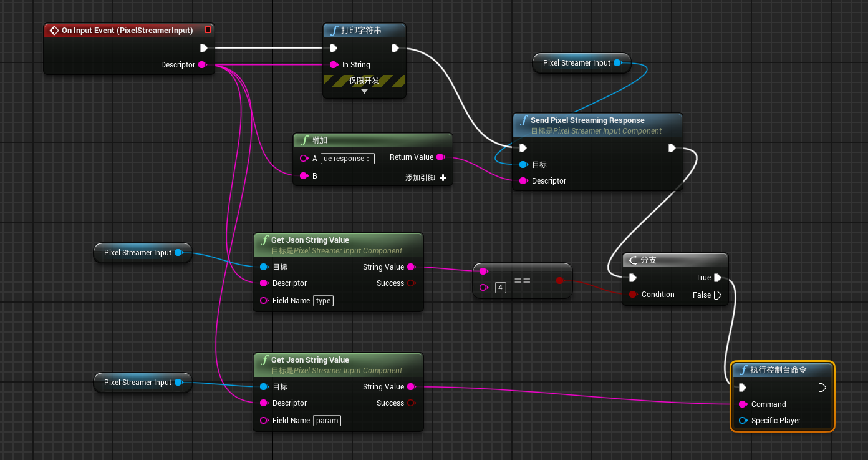Viewport: 868px width, 460px height.
Task: Select the On Input Event node title
Action: [x=127, y=30]
